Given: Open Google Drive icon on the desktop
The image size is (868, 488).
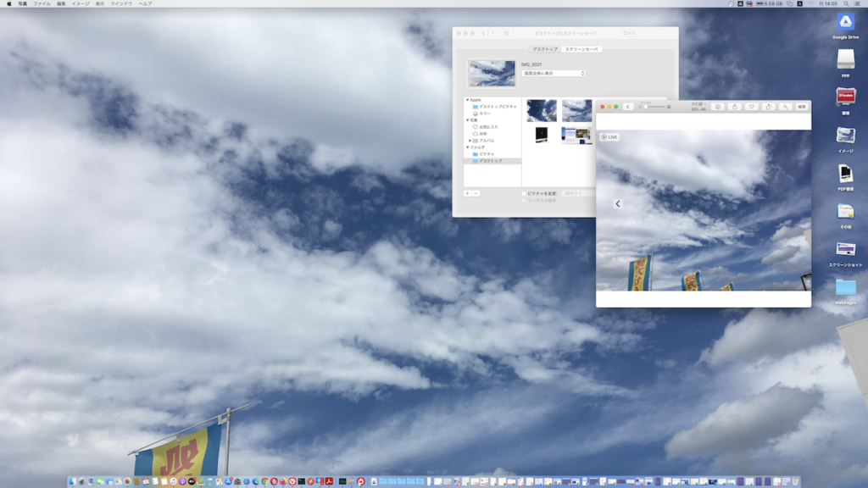Looking at the screenshot, I should (x=845, y=23).
